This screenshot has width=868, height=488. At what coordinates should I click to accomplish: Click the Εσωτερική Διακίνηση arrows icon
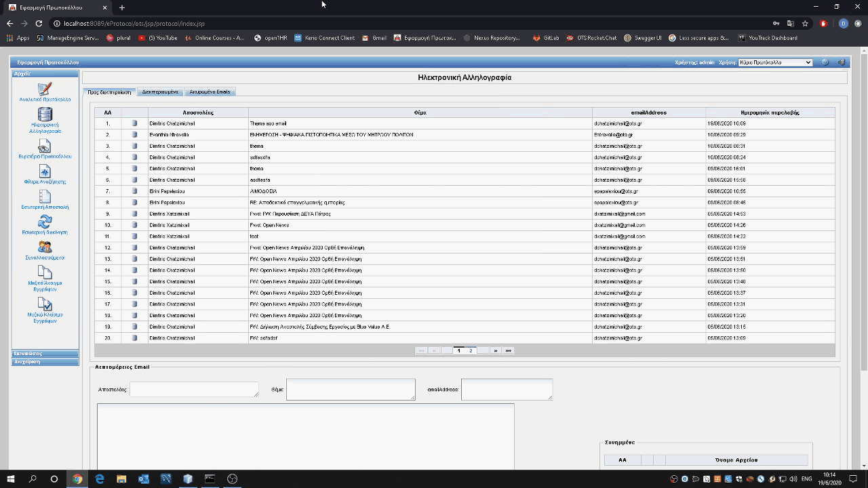(x=45, y=222)
